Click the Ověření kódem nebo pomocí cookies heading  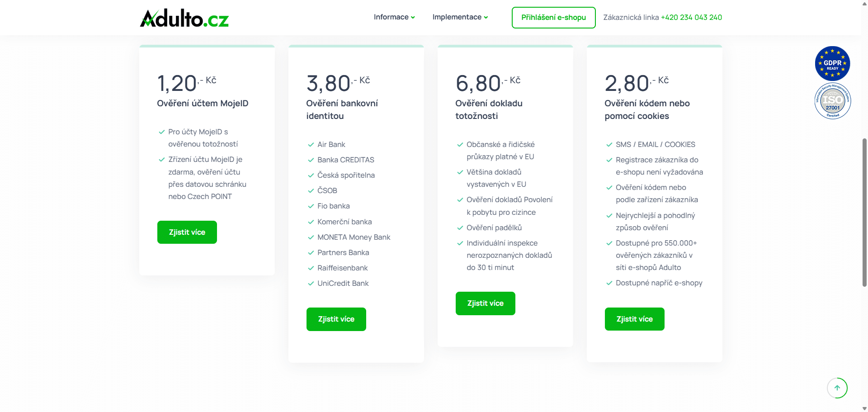pos(647,110)
